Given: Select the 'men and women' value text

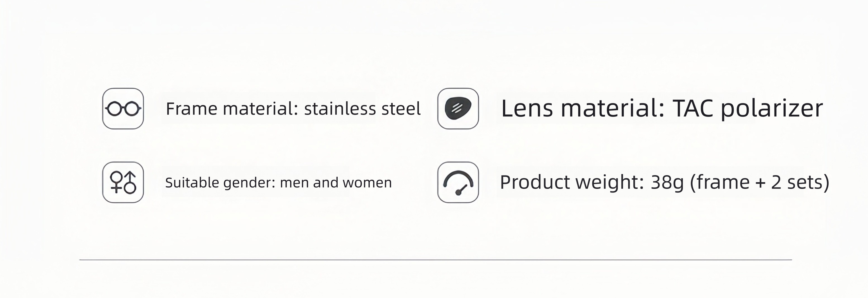Looking at the screenshot, I should (x=336, y=183).
